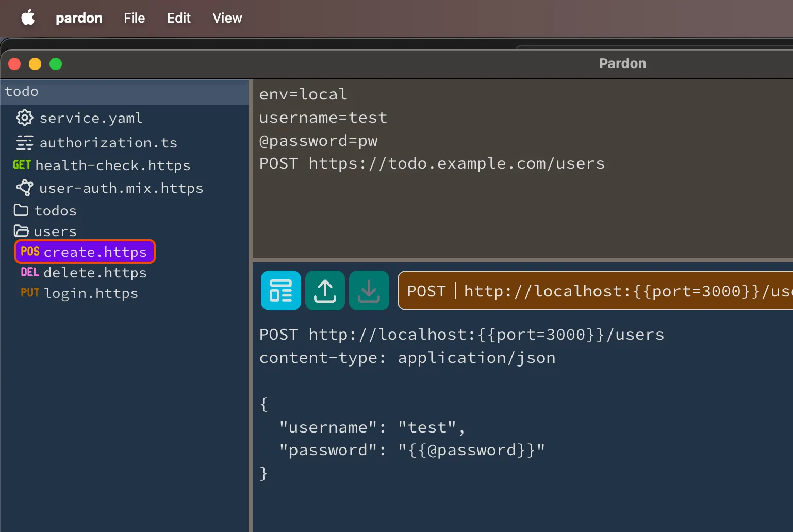The width and height of the screenshot is (793, 532).
Task: Expand the todos folder
Action: point(55,211)
